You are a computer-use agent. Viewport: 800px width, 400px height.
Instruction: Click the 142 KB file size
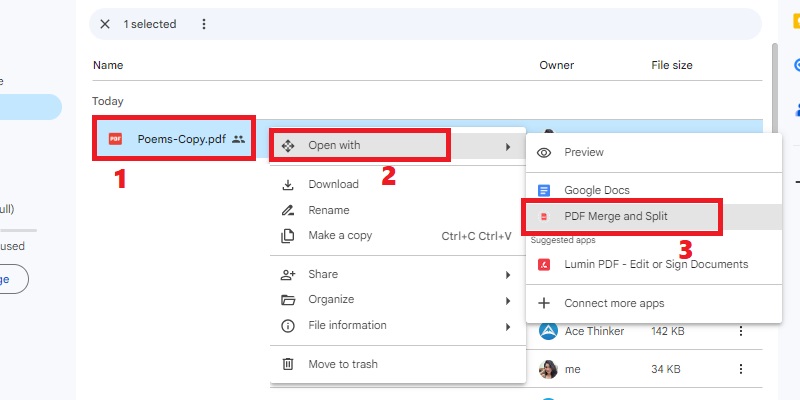[668, 331]
